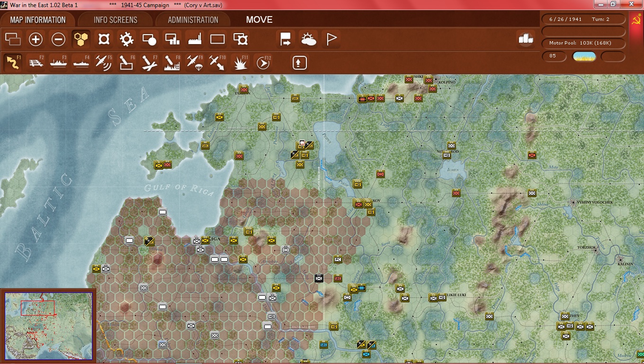Select the F10 air transfer mode
Image resolution: width=644 pixels, height=364 pixels.
(x=217, y=63)
